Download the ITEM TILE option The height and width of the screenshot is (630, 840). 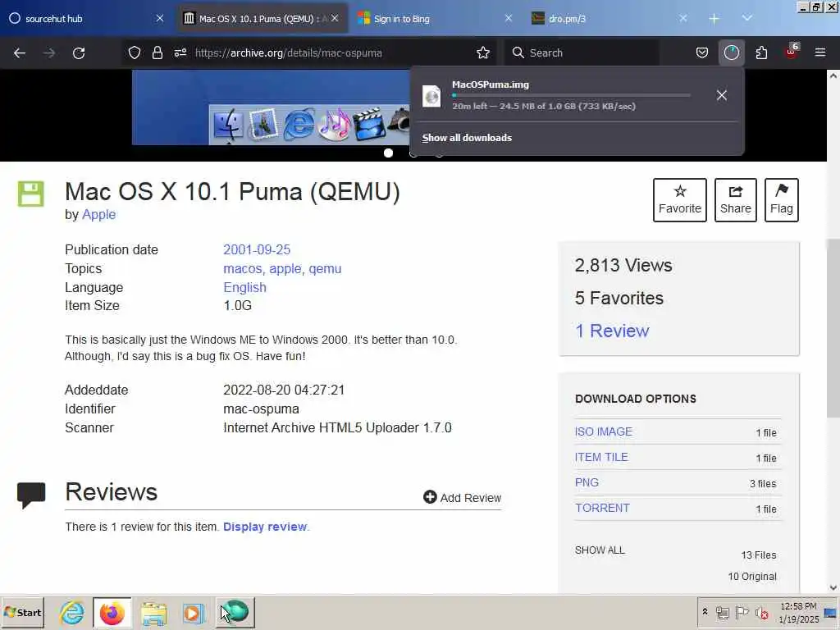point(601,457)
